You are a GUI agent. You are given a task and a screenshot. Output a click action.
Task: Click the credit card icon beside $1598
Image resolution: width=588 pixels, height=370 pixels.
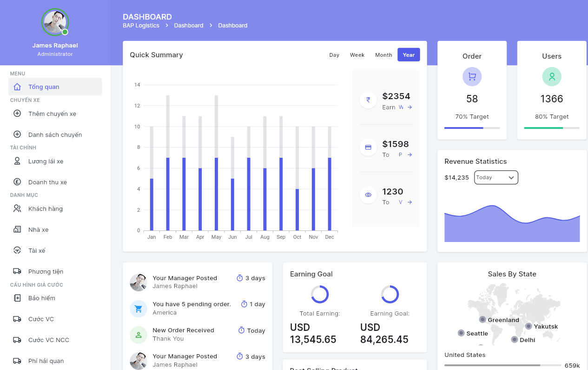368,147
